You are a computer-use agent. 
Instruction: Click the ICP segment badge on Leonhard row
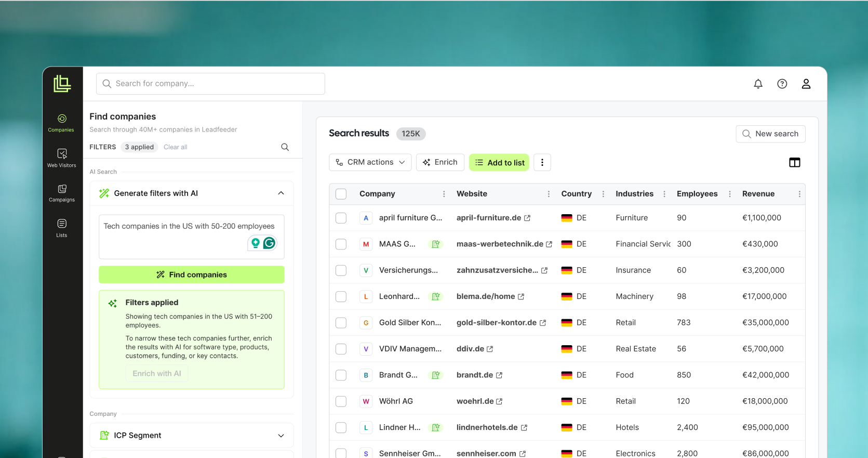436,296
